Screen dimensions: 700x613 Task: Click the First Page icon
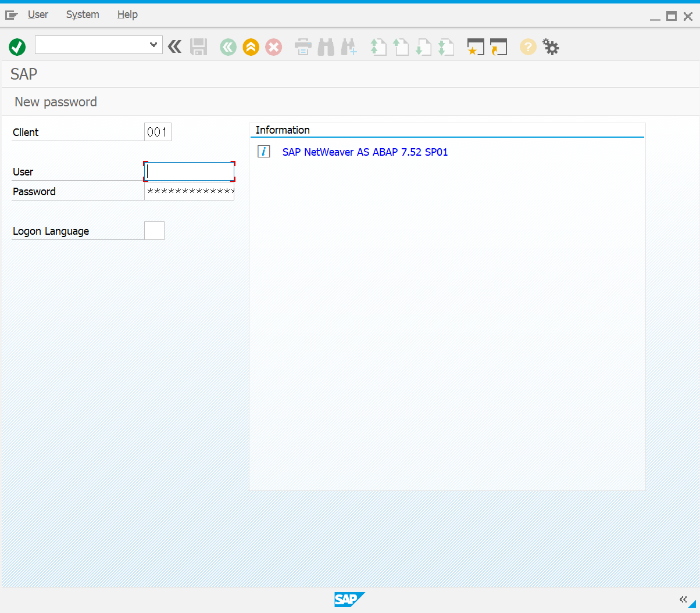coord(378,47)
